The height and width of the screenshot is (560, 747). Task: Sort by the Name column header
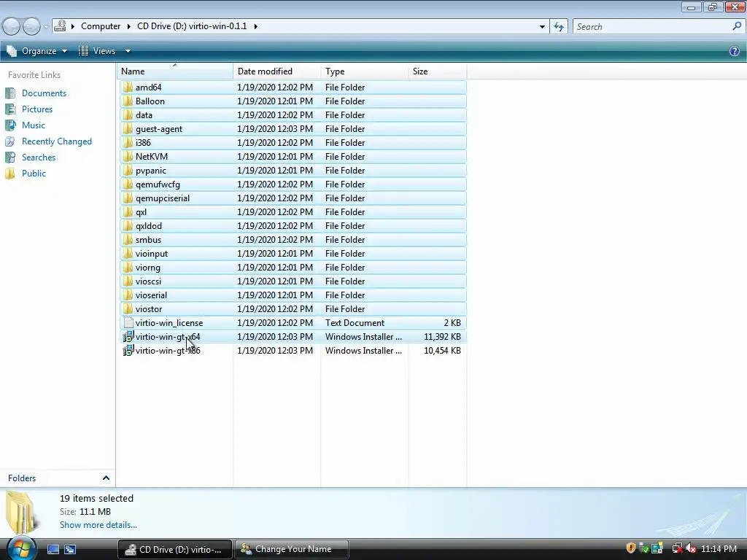tap(175, 71)
